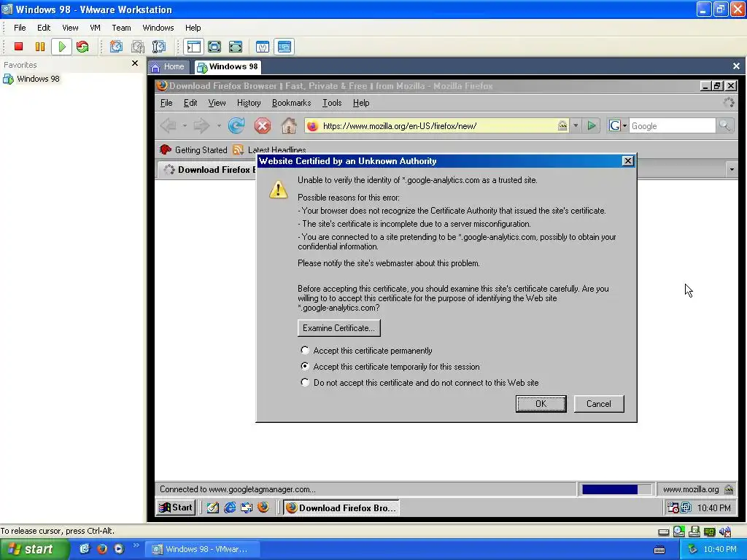Click the quick switch mode icon
This screenshot has height=560, width=747.
click(215, 47)
